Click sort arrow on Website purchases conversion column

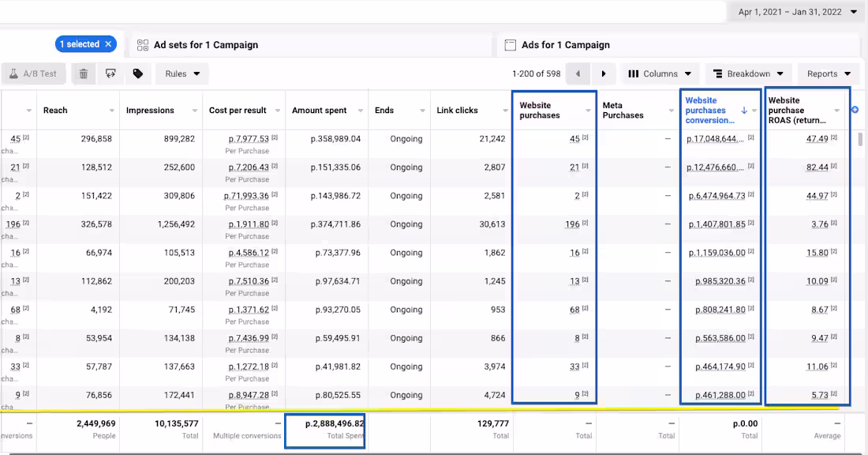click(744, 111)
